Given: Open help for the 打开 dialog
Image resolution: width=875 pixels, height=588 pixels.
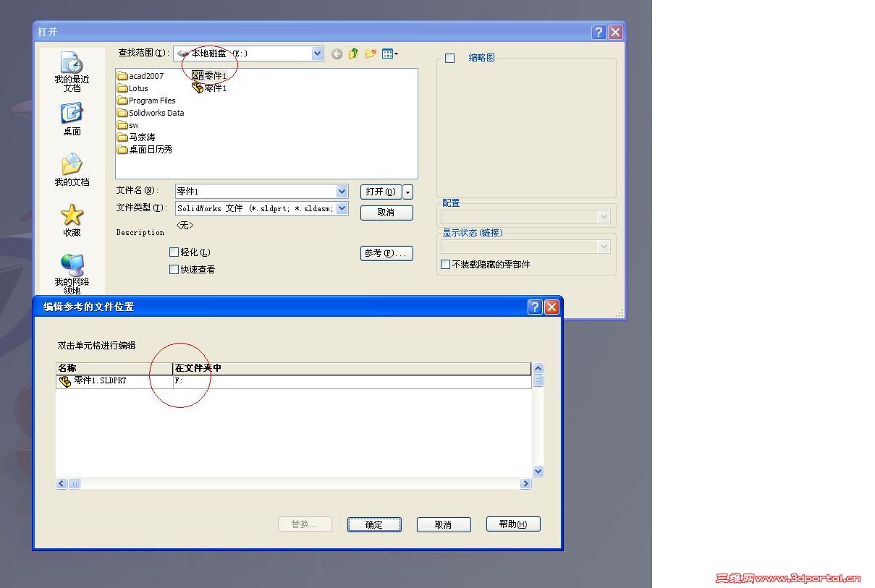Looking at the screenshot, I should 599,32.
